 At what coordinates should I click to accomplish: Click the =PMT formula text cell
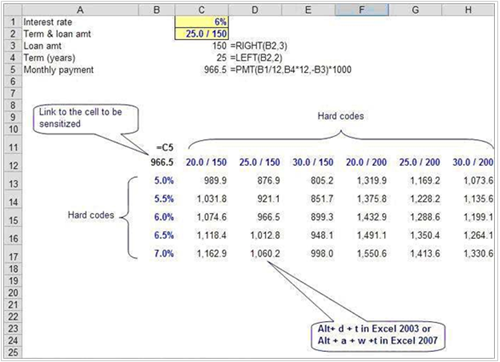coord(290,70)
